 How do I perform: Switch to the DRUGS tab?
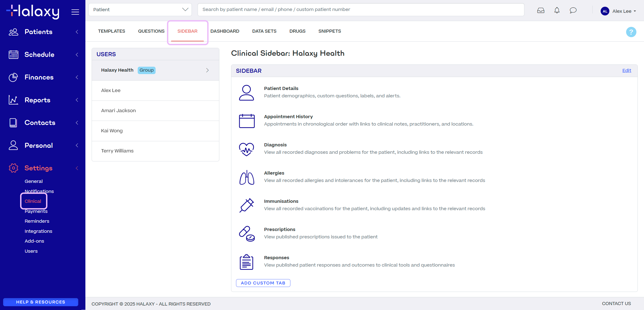pyautogui.click(x=297, y=31)
